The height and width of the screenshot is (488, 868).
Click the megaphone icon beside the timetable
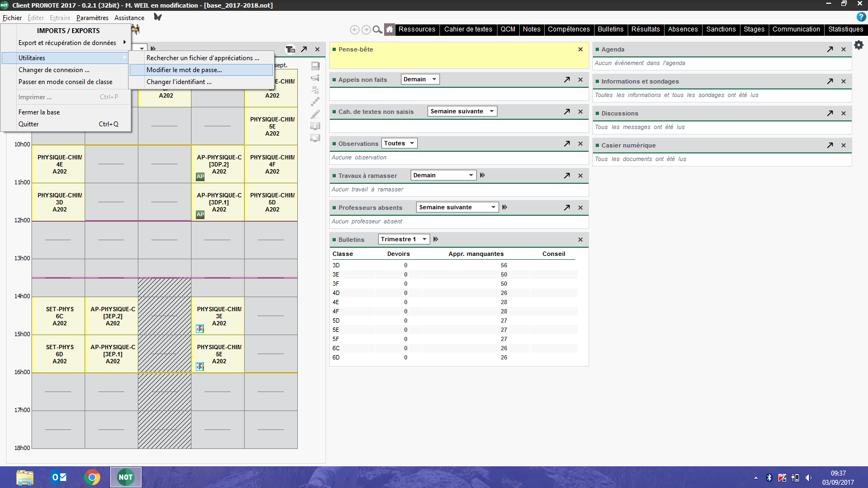315,78
